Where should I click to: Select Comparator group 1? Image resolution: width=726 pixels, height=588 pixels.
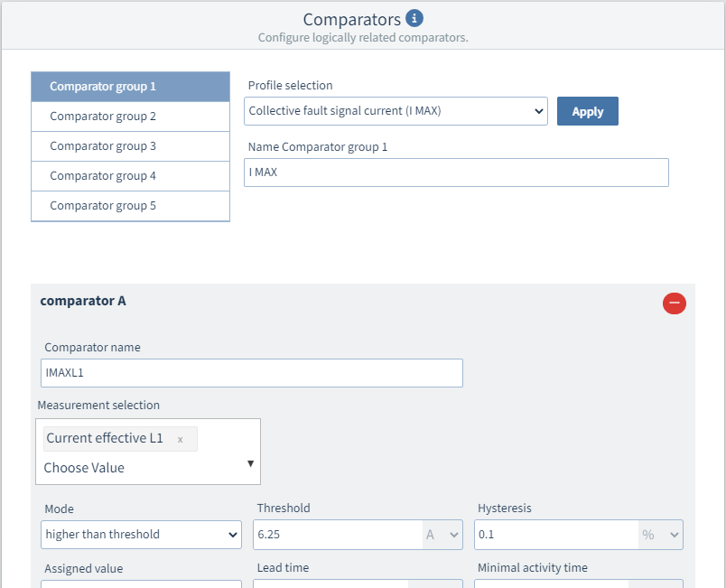[131, 87]
